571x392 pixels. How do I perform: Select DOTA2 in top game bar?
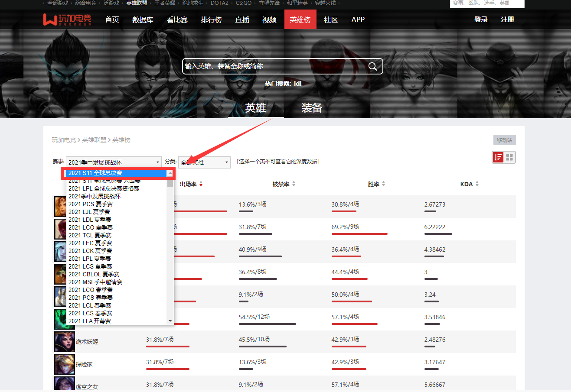[x=219, y=3]
